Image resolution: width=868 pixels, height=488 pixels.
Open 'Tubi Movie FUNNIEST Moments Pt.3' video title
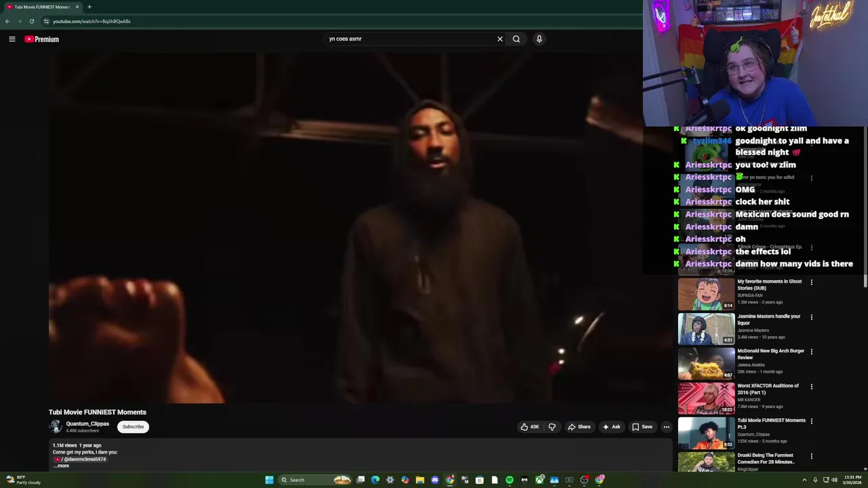click(x=771, y=424)
